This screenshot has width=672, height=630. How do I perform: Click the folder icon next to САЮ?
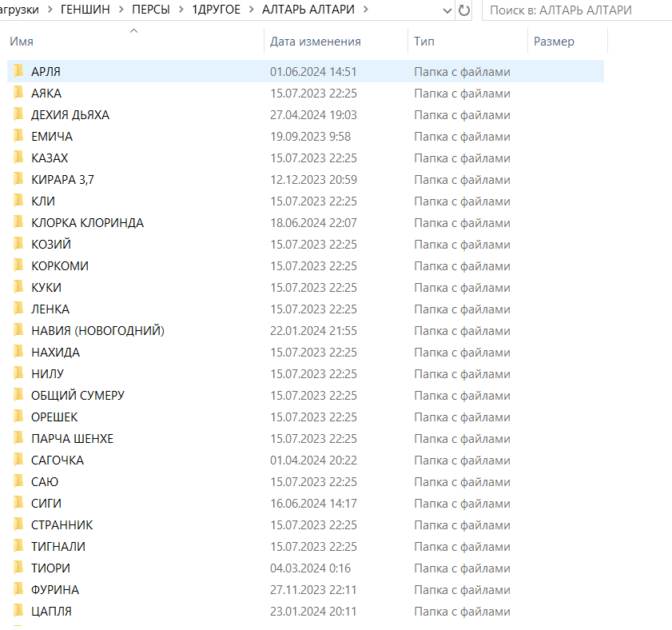(18, 480)
